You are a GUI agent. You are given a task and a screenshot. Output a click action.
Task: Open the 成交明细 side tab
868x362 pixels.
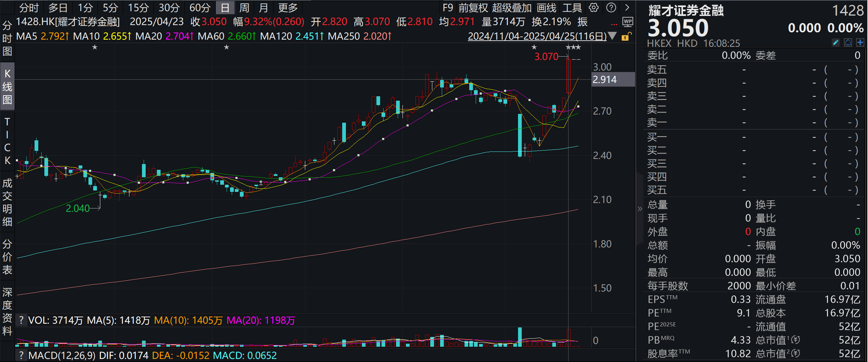click(x=7, y=202)
